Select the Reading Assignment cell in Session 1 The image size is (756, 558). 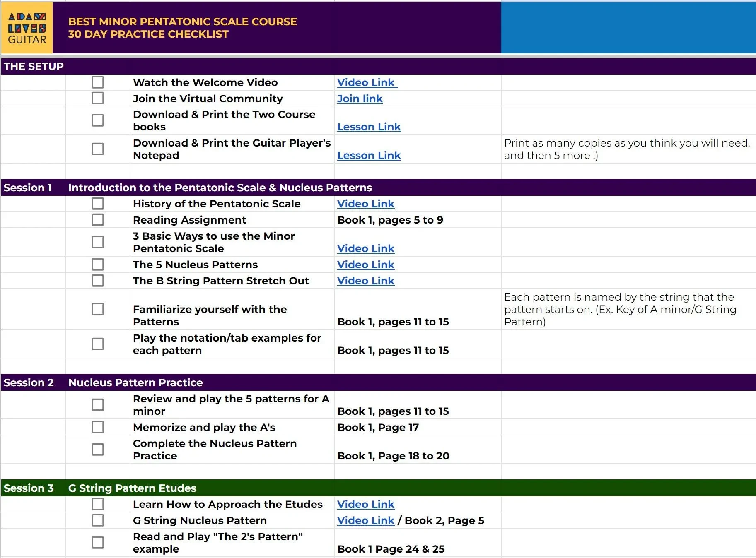(x=232, y=220)
